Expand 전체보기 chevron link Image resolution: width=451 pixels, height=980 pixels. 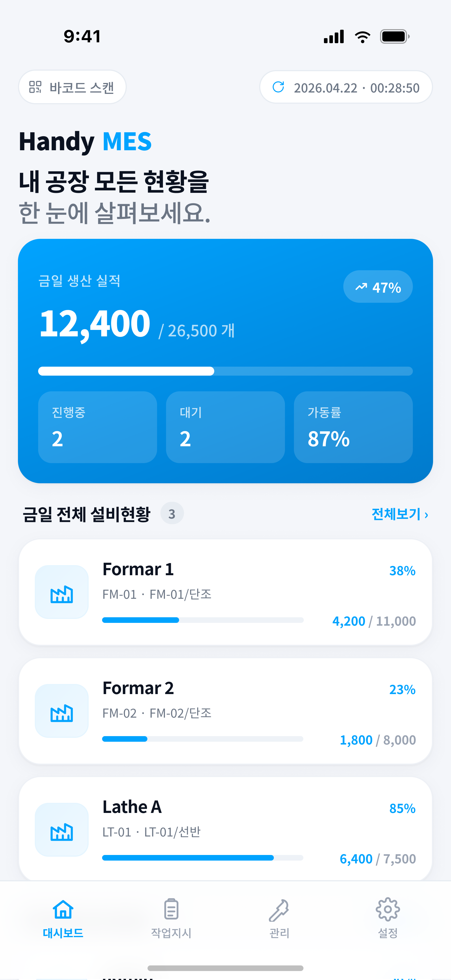pyautogui.click(x=400, y=514)
